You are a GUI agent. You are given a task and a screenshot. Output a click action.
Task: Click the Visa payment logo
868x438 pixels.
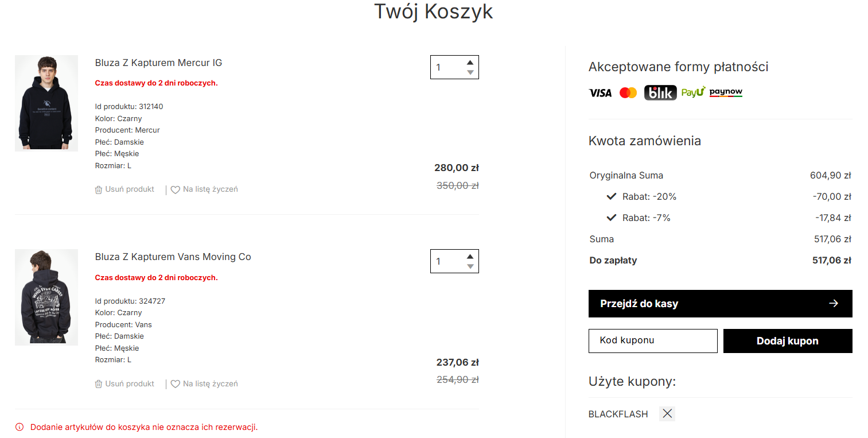click(x=600, y=92)
